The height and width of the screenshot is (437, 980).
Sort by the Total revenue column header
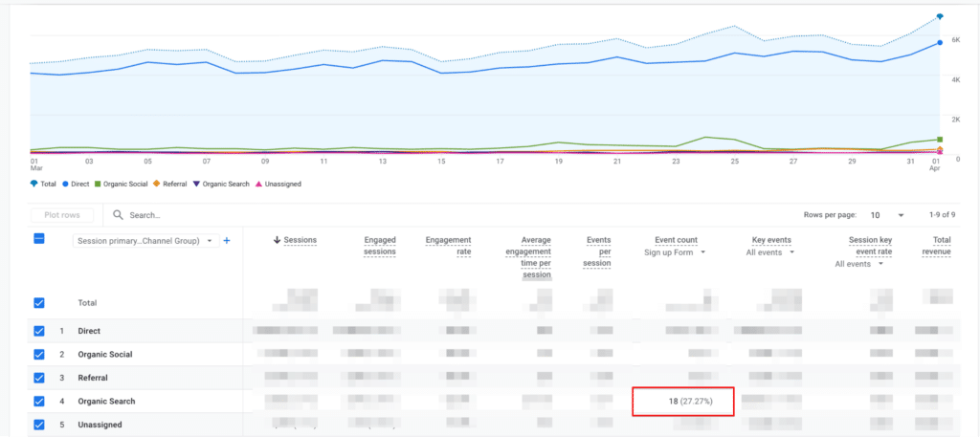click(x=936, y=246)
